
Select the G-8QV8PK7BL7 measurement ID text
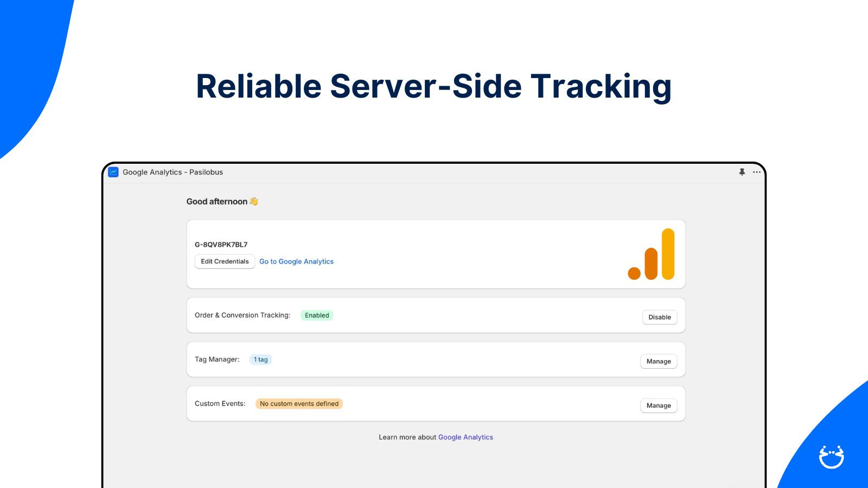click(221, 245)
